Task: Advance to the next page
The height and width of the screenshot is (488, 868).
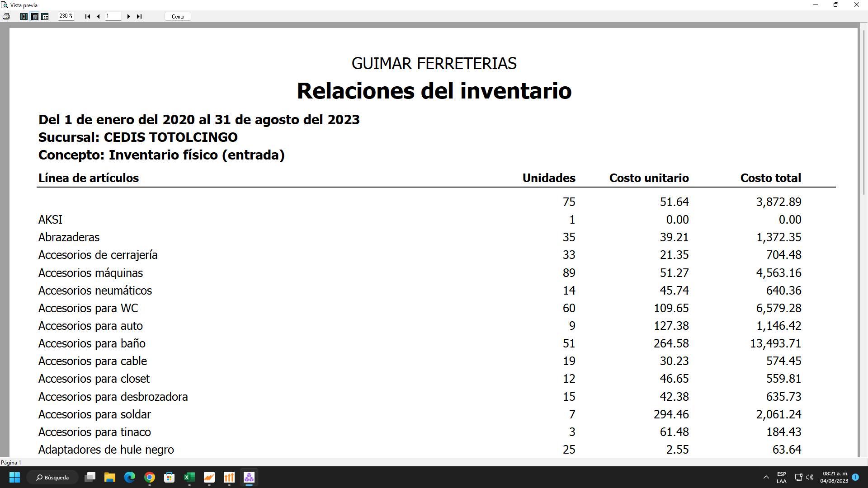Action: (x=128, y=16)
